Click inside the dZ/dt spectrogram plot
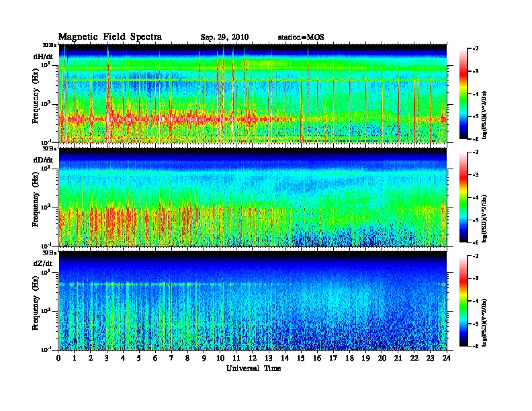This screenshot has width=532, height=411. 253,301
